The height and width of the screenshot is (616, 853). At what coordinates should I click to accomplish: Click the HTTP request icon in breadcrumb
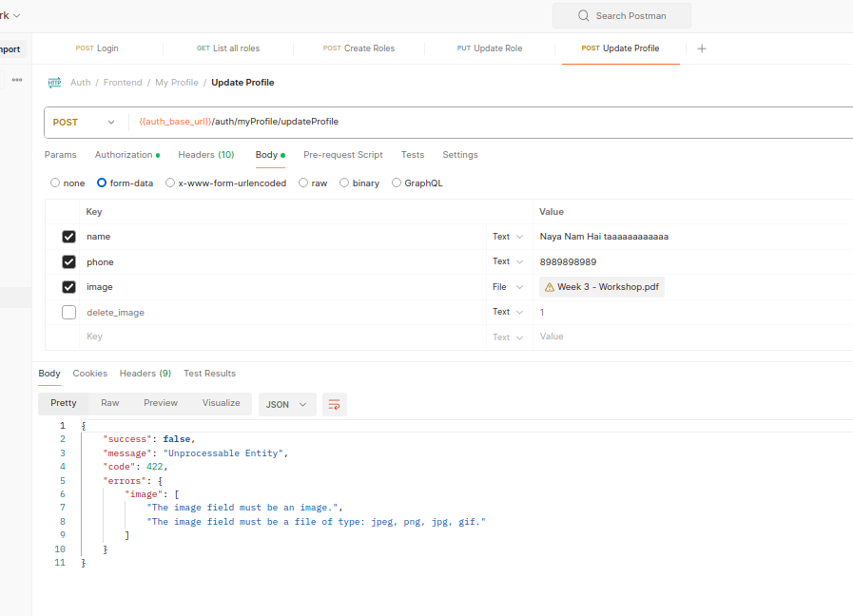click(x=54, y=83)
